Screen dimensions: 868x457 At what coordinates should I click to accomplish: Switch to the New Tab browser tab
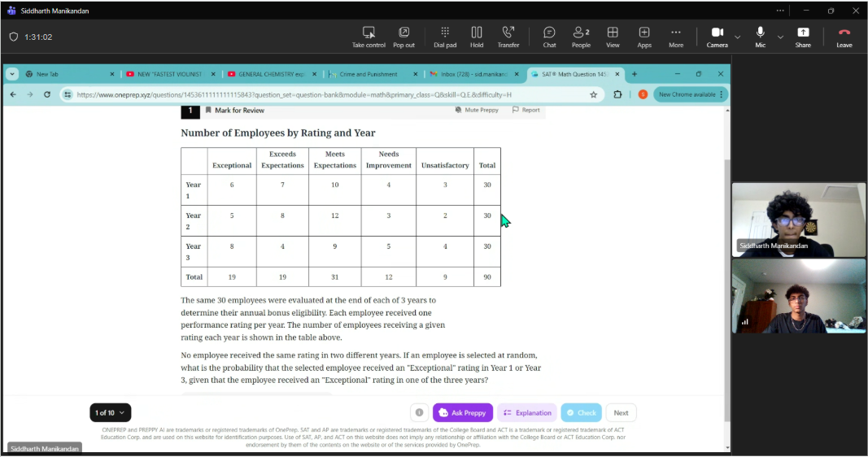(70, 74)
